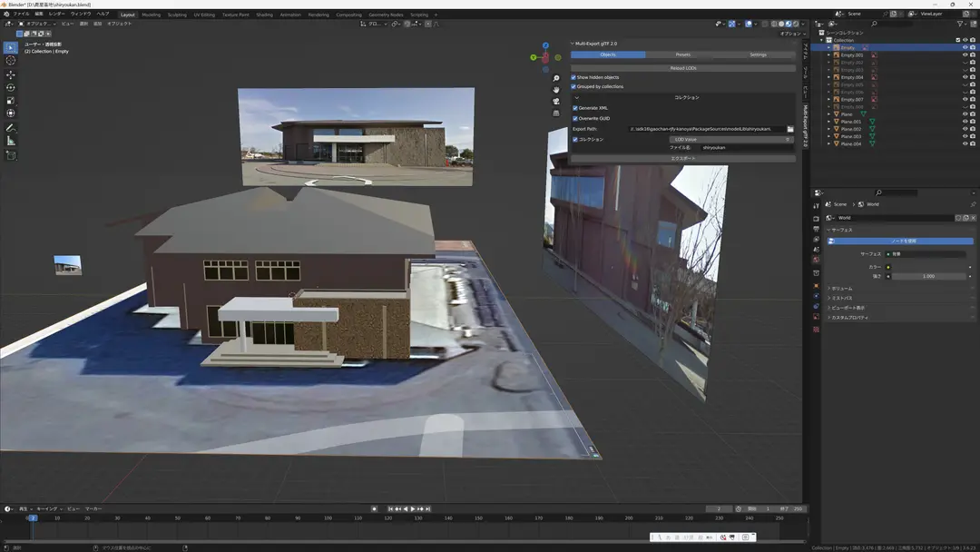Toggle the コレクション export checkbox

tap(575, 140)
